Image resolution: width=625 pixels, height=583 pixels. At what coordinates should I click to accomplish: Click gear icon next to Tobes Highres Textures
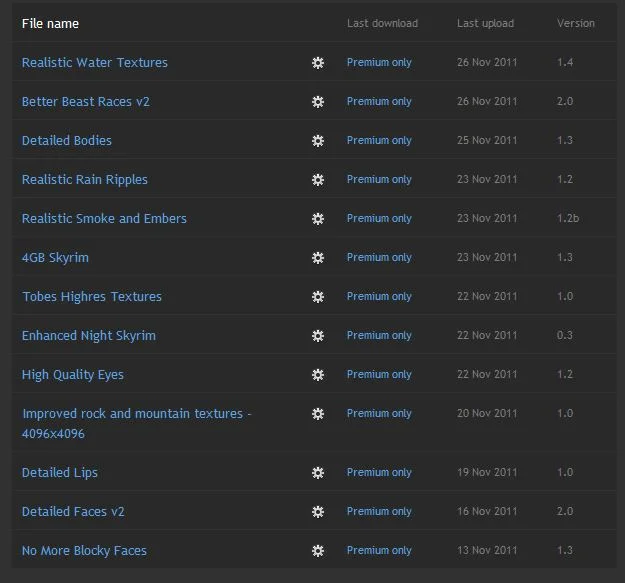click(318, 297)
